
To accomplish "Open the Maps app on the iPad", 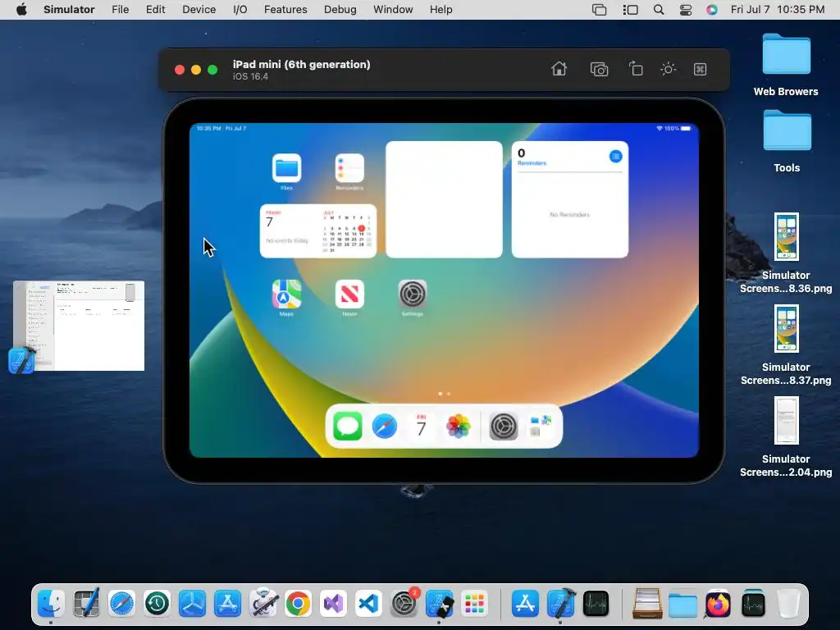I will (x=286, y=294).
